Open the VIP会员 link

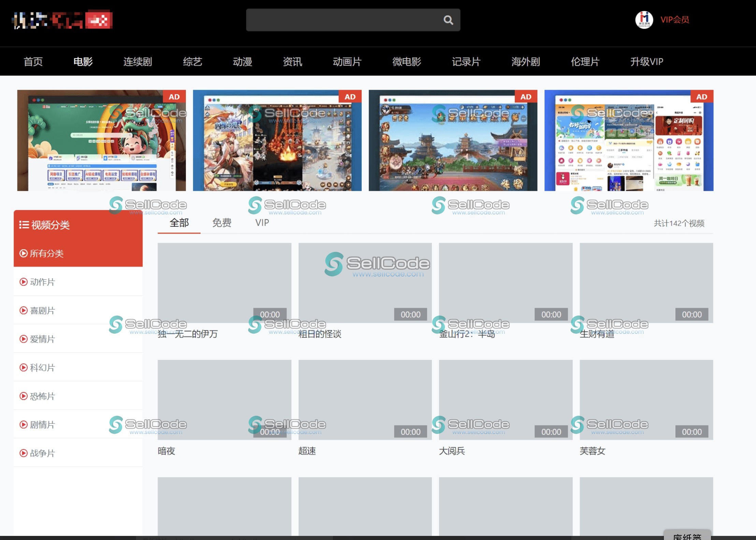(674, 19)
